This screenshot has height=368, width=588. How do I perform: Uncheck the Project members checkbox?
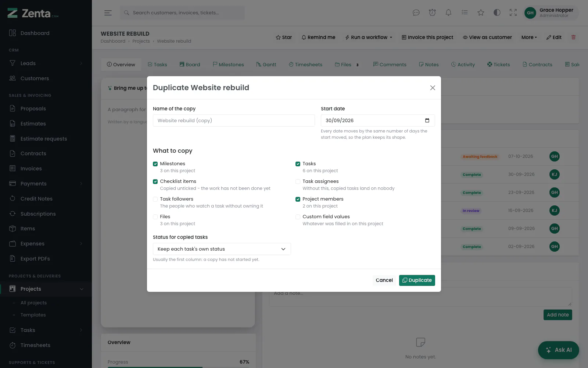(298, 199)
